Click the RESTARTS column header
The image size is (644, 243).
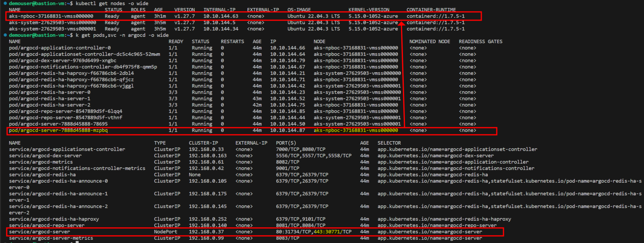click(x=232, y=42)
